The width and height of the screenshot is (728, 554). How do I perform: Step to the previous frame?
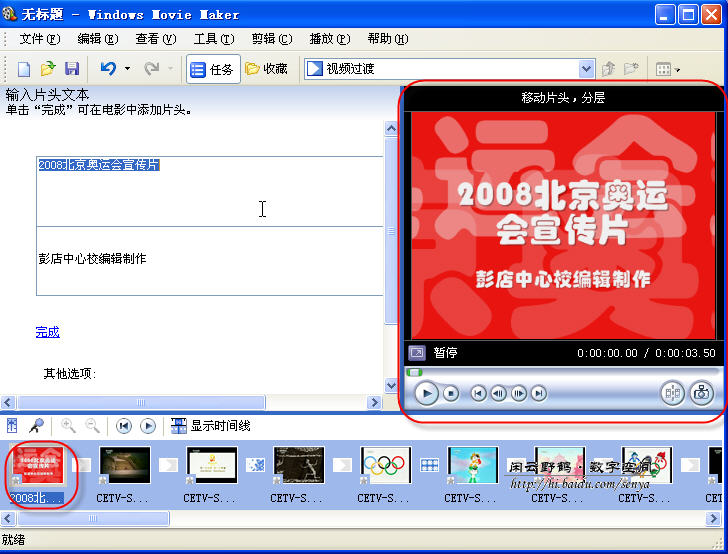point(499,394)
